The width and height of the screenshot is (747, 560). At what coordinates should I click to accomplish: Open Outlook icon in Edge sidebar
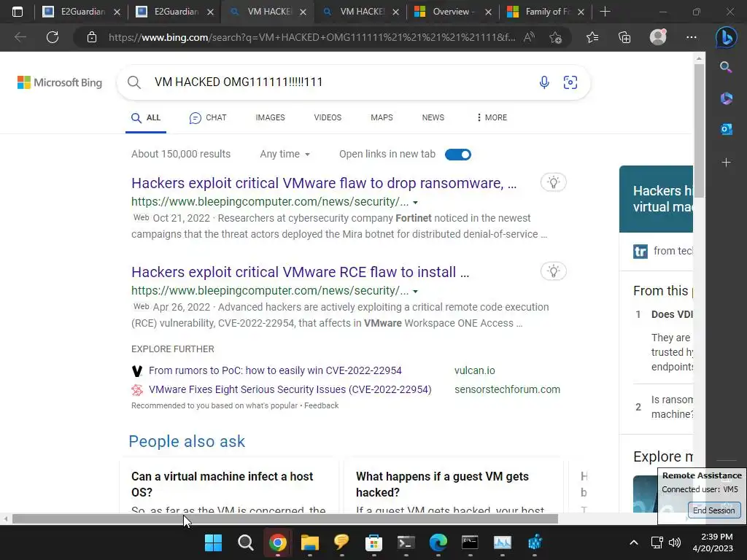(726, 129)
